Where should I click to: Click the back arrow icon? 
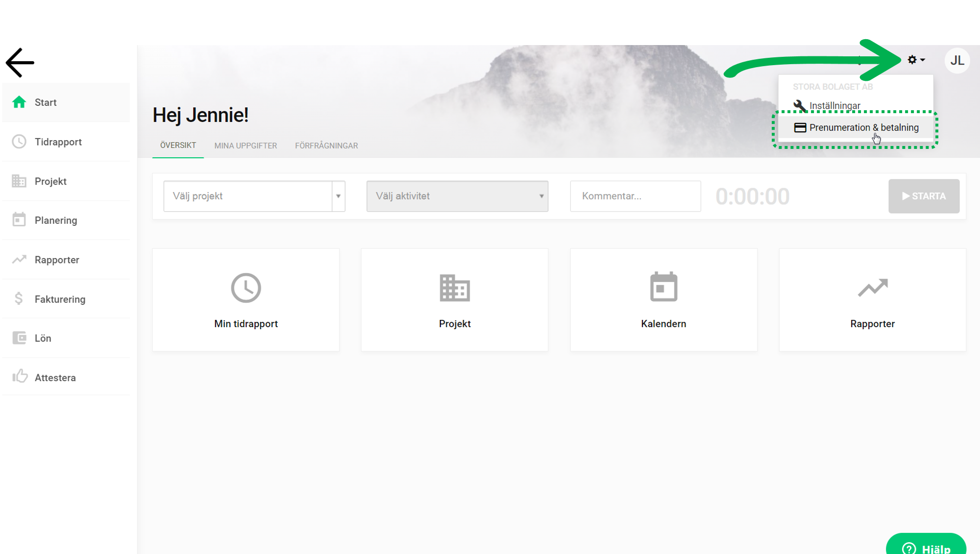[20, 63]
